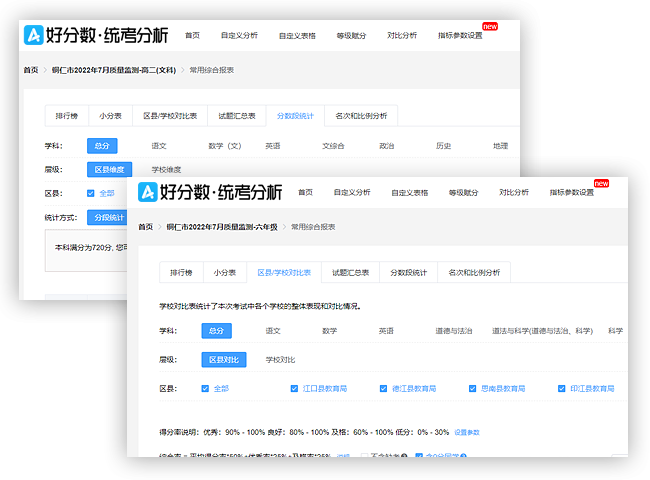Toggle the 全部 checkbox in the front window
The width and height of the screenshot is (650, 480).
coord(205,388)
